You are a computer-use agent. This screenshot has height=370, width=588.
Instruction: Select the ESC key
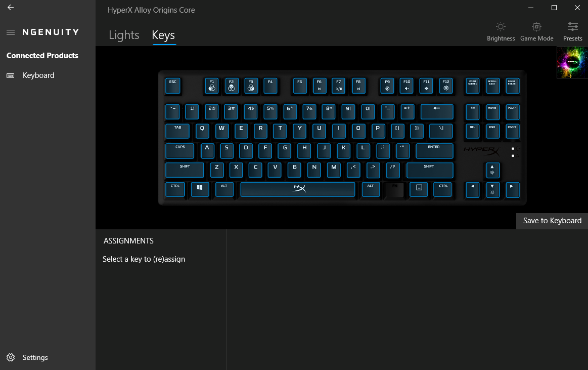[x=173, y=86]
